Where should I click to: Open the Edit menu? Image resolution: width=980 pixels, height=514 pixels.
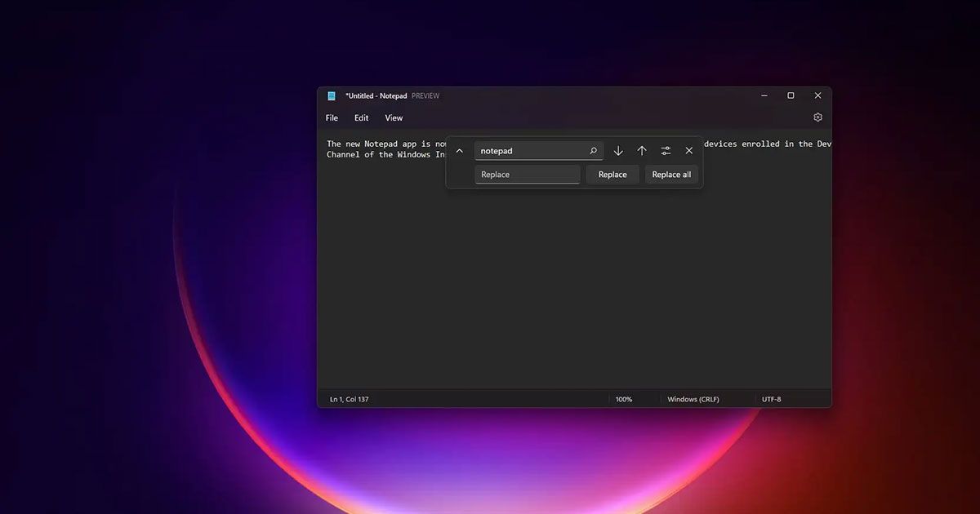point(361,117)
